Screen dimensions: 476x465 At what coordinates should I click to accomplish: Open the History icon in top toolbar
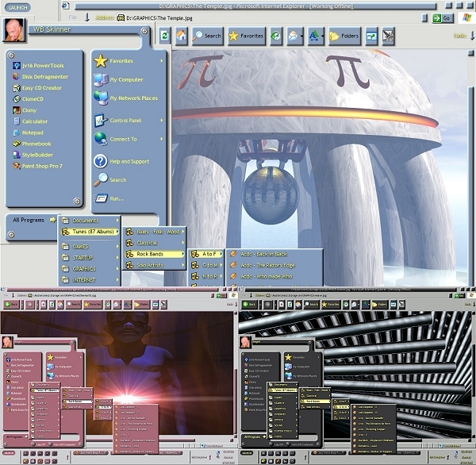click(276, 37)
